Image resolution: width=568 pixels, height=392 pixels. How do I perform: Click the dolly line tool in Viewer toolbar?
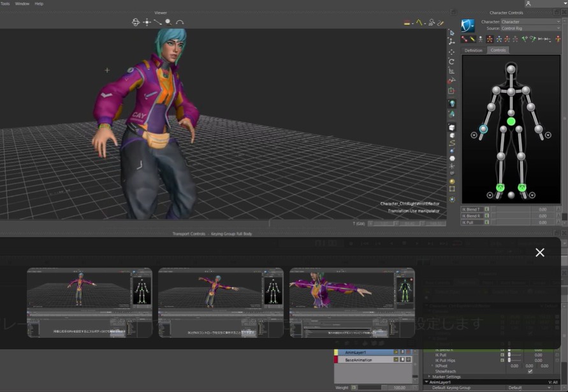[157, 22]
